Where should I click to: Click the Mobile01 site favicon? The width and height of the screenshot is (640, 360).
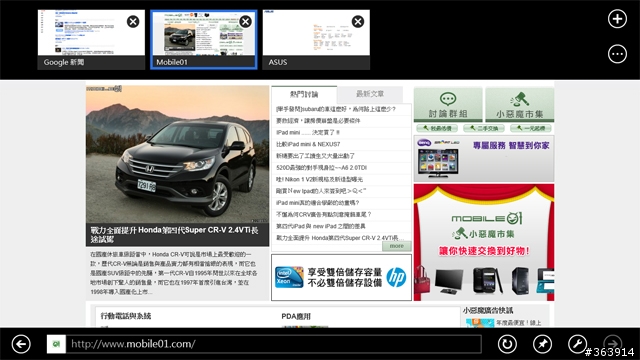click(x=56, y=344)
